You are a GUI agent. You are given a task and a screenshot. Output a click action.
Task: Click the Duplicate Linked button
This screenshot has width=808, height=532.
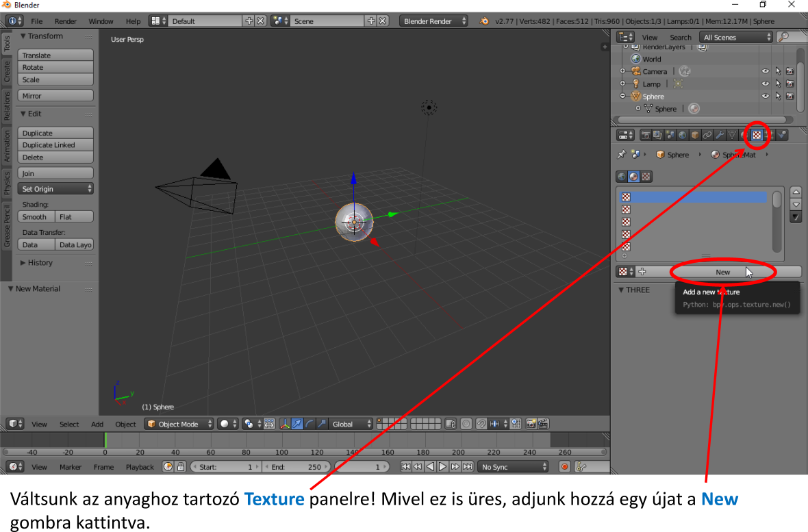pos(55,145)
